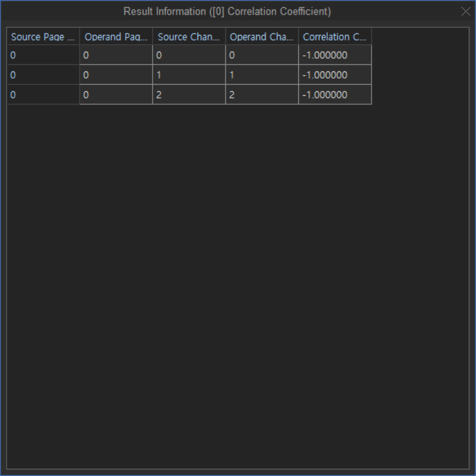Image resolution: width=476 pixels, height=476 pixels.
Task: Select Operand Page cell in third row
Action: point(116,95)
